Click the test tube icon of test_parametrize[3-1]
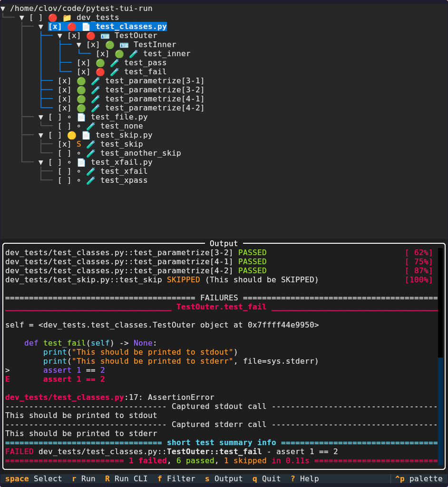Image resolution: width=448 pixels, height=487 pixels. click(x=96, y=81)
